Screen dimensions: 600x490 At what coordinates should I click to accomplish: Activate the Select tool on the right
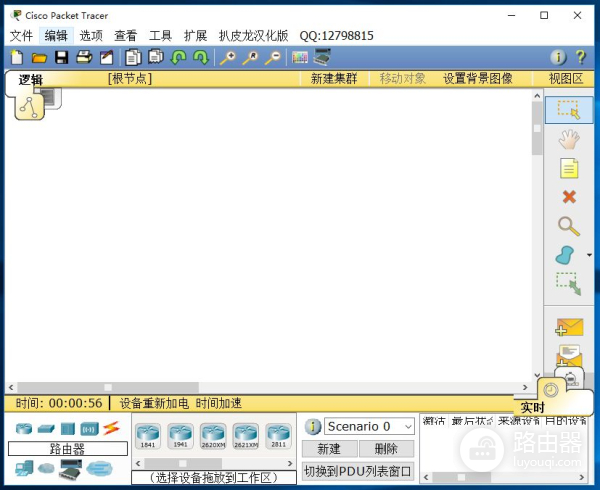(x=569, y=110)
